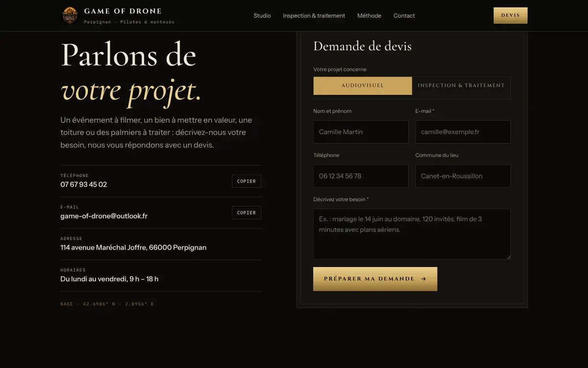
Task: Select the INSPECTION & TRAITEMENT project option
Action: [461, 85]
